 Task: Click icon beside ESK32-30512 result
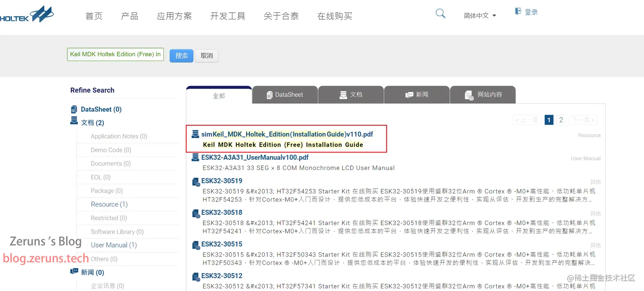pos(196,277)
